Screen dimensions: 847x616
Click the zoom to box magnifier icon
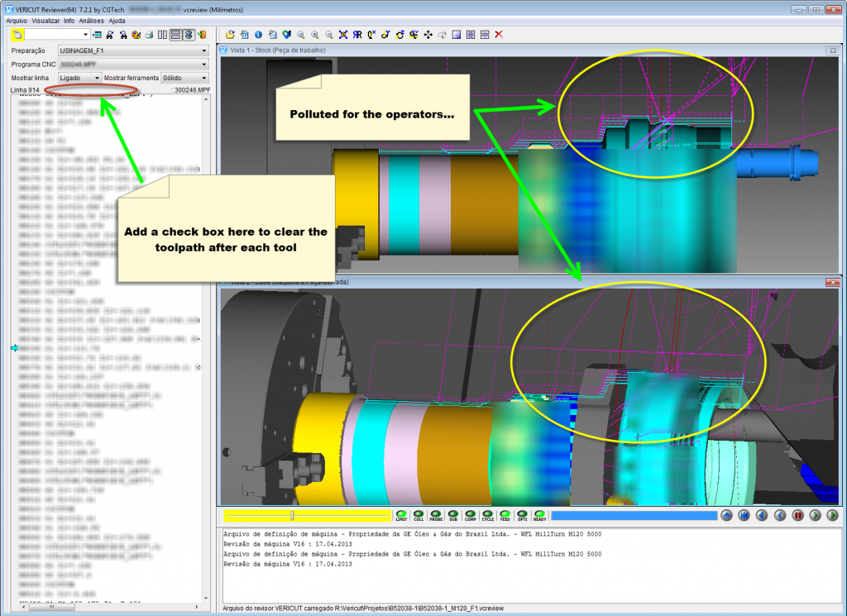pos(300,35)
